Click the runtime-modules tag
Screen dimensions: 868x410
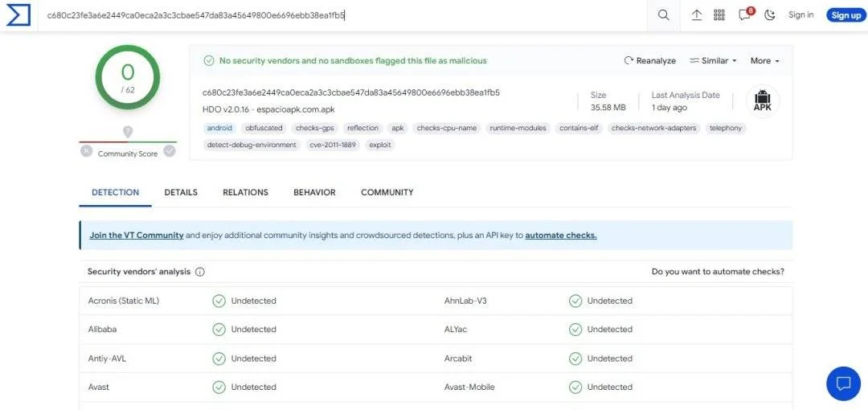(518, 128)
